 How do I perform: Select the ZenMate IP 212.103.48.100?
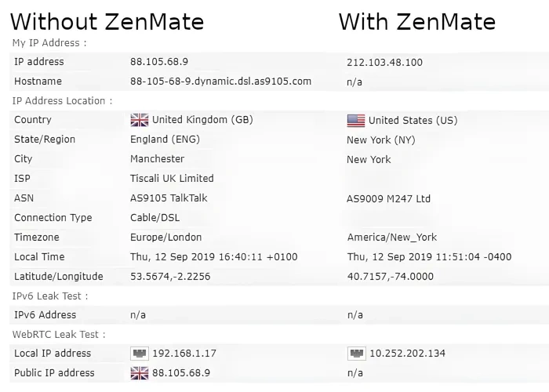click(384, 62)
